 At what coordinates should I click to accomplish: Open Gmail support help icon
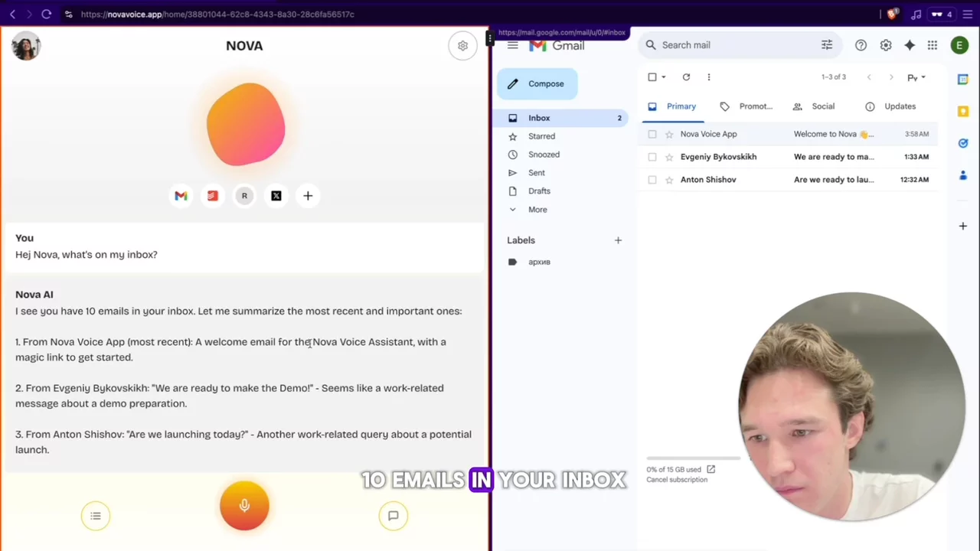[861, 45]
